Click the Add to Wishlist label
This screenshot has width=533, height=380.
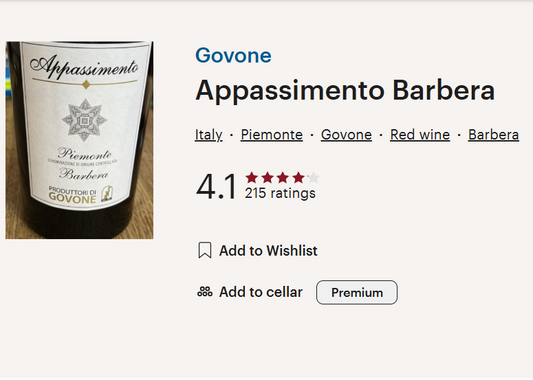coord(268,251)
